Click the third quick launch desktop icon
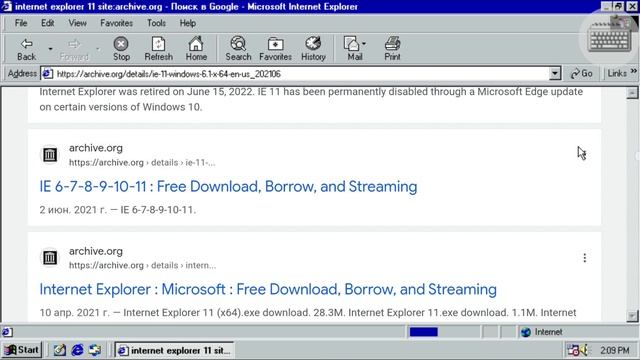 [95, 350]
